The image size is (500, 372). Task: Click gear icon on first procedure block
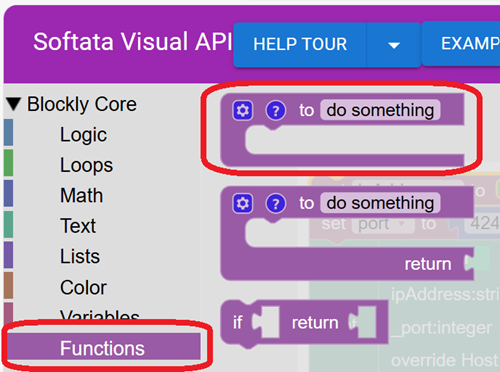coord(243,110)
